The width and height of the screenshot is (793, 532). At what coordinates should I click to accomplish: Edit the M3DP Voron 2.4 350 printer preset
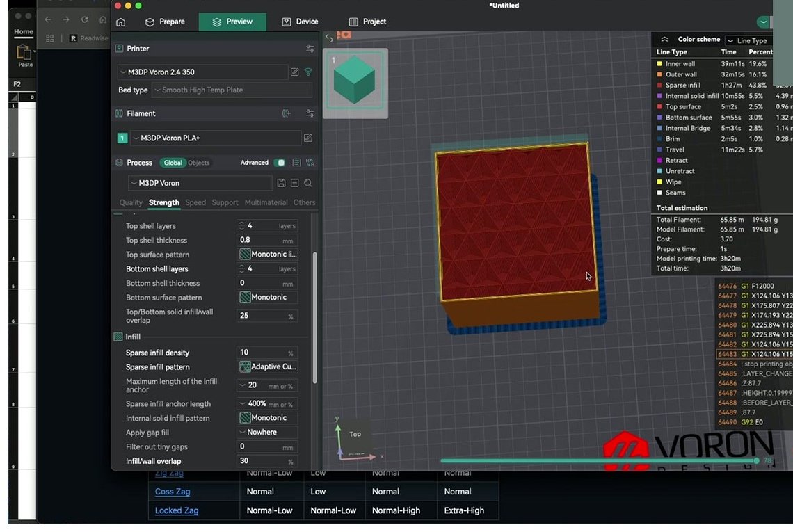click(294, 72)
